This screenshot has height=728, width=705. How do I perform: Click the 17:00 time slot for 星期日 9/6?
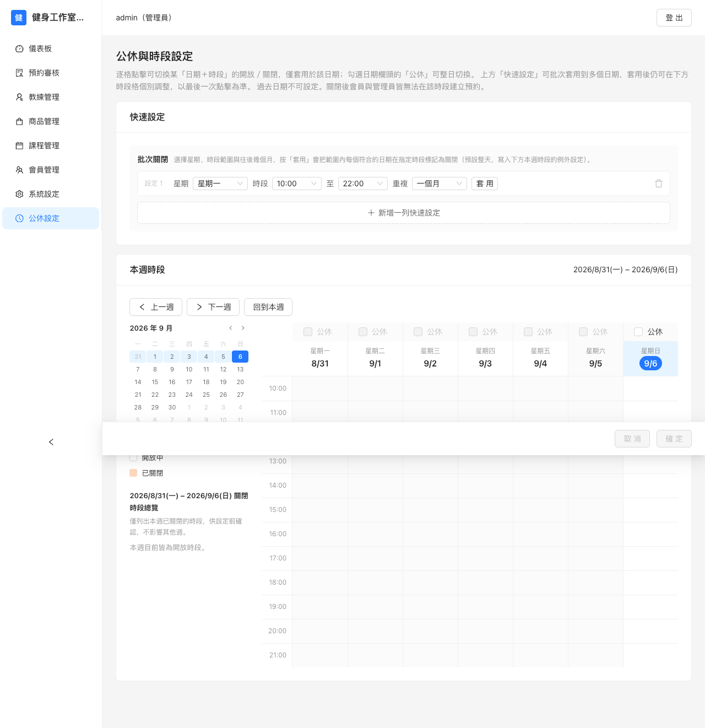point(650,558)
